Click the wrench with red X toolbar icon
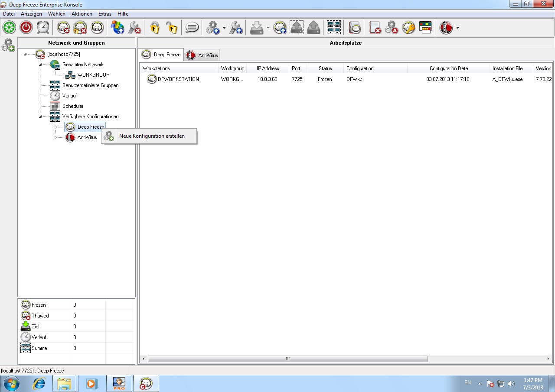Screen dimensions: 555x392 tap(134, 28)
